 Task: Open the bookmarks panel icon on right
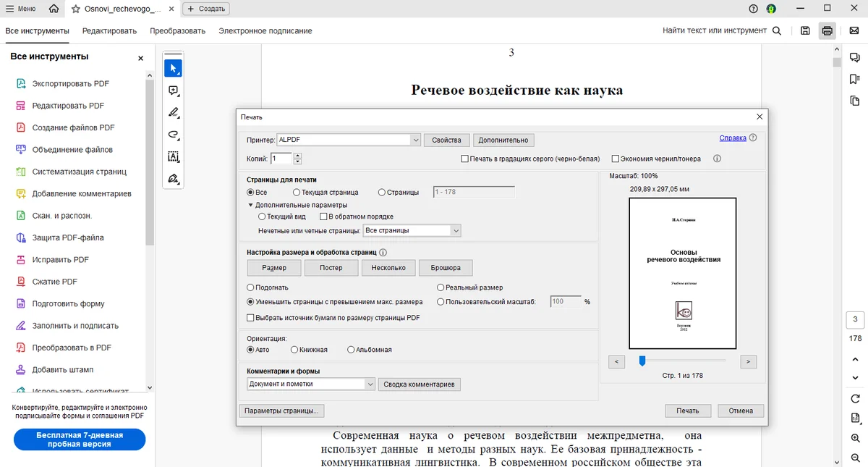pos(854,79)
